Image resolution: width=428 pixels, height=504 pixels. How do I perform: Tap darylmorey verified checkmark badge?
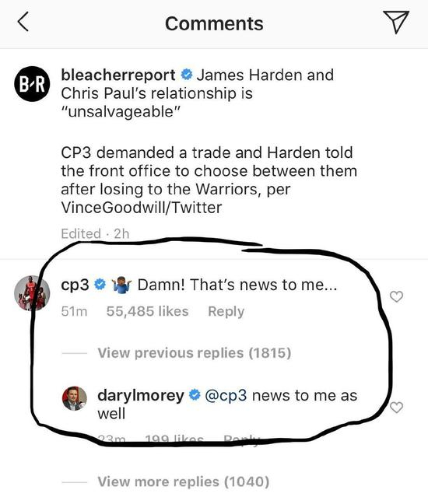pyautogui.click(x=195, y=395)
